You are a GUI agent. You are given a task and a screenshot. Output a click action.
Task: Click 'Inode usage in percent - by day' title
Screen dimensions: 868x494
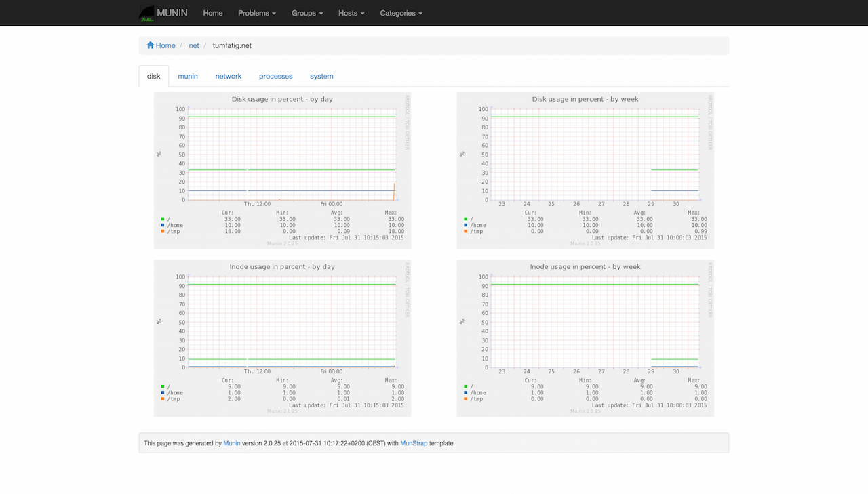pos(282,266)
